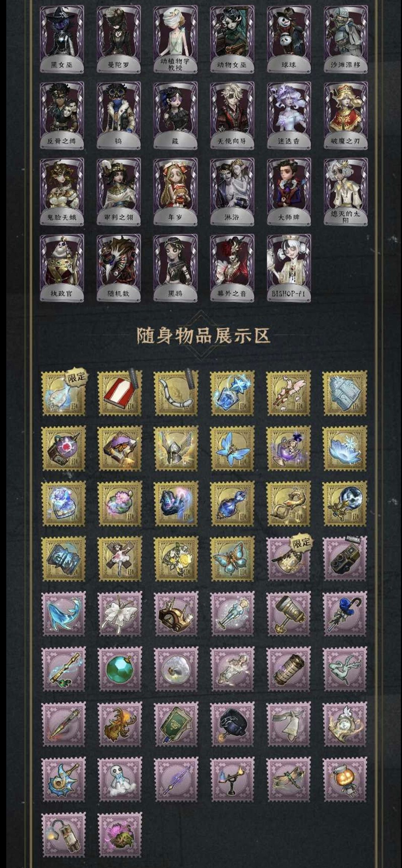
Task: Select the ballerina doll accessory stamp
Action: click(120, 559)
